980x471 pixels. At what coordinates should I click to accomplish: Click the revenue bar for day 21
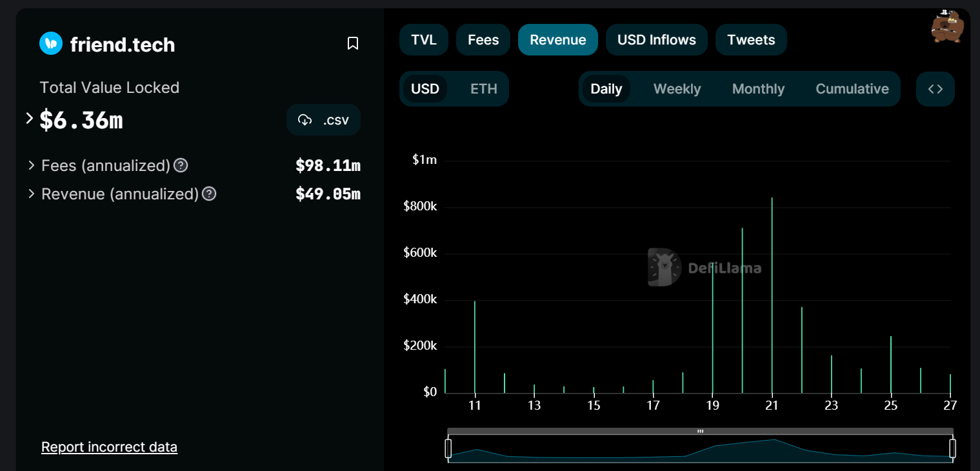click(x=772, y=296)
